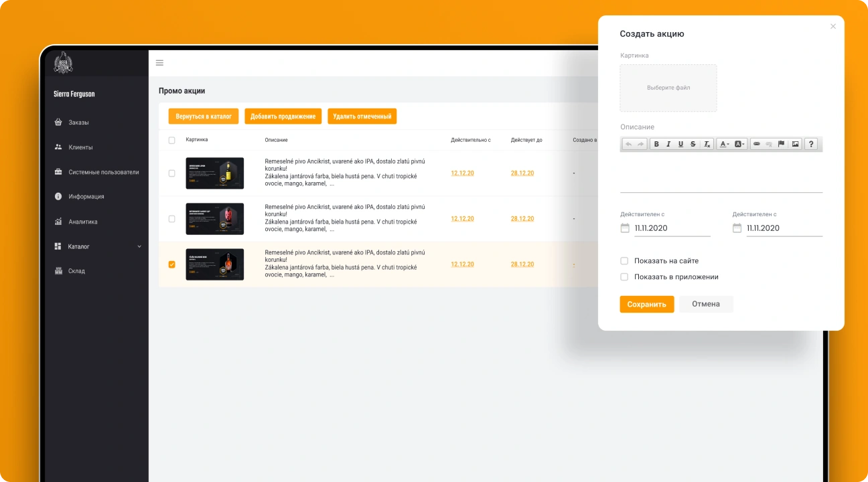Click the Аналитика chart icon
This screenshot has width=868, height=482.
[x=58, y=222]
